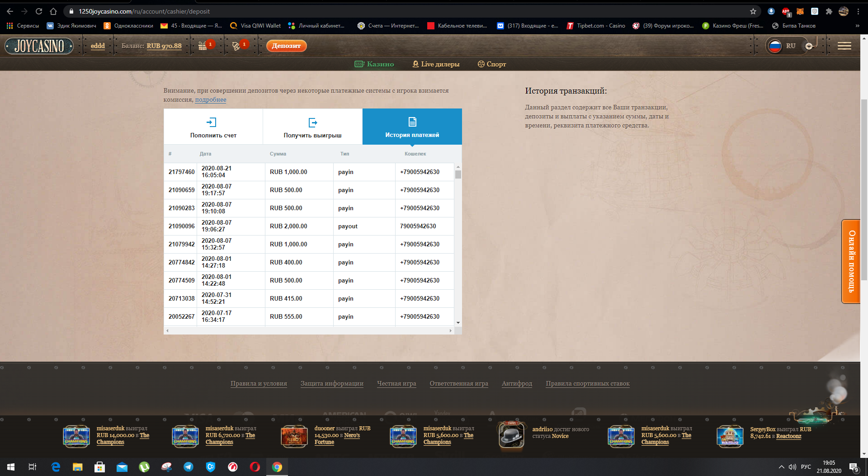Click the eddd username link
The width and height of the screenshot is (868, 476).
[98, 46]
